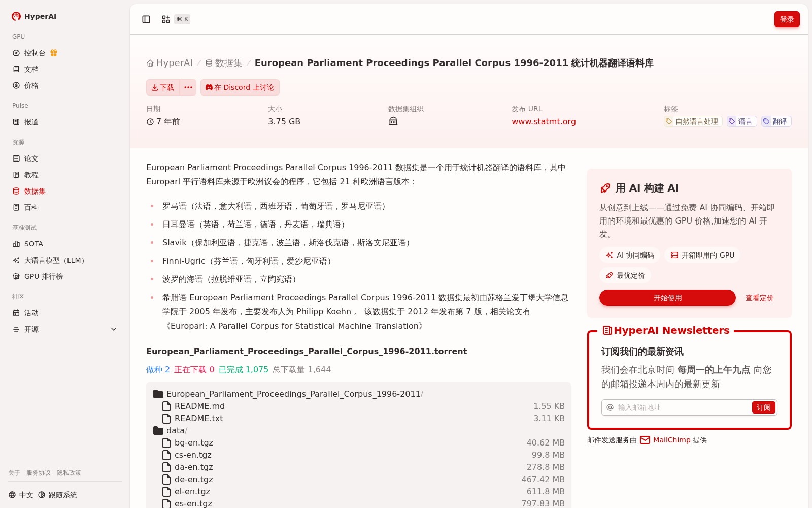Open the 中文 language selector
Screen dimensions: 812x508
(21, 495)
